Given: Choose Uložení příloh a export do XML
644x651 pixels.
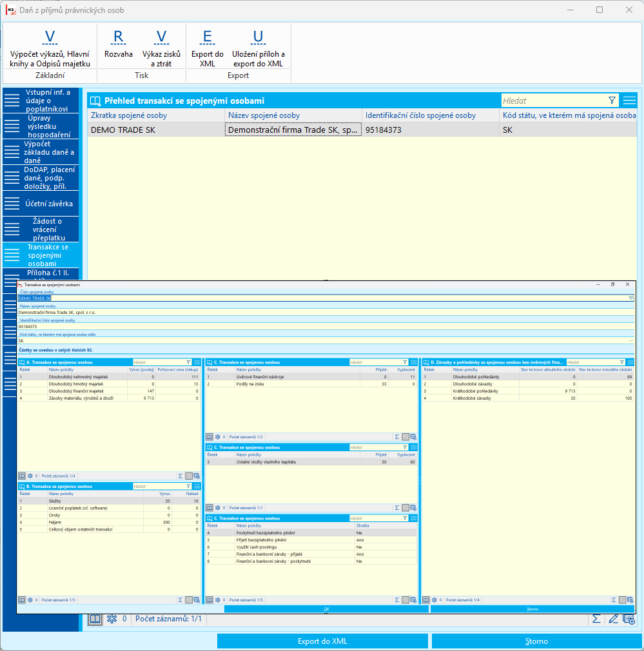Looking at the screenshot, I should click(259, 48).
